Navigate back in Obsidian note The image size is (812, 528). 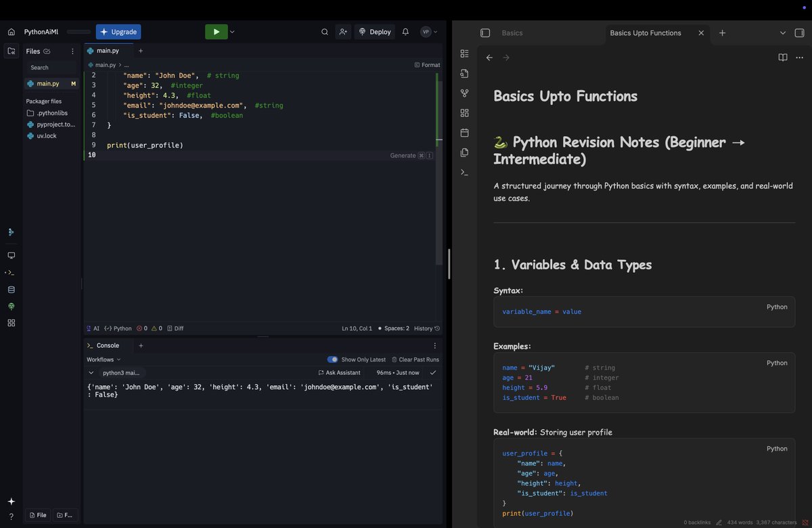[x=489, y=58]
